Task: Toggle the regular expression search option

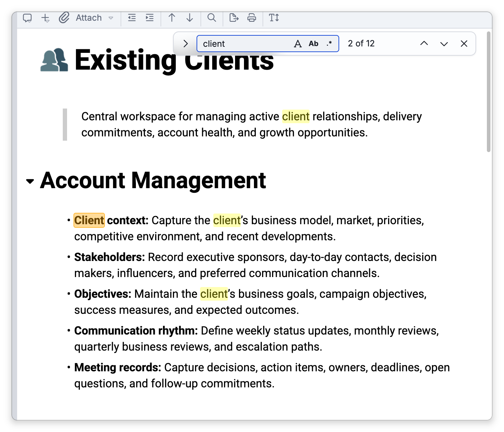Action: click(329, 44)
